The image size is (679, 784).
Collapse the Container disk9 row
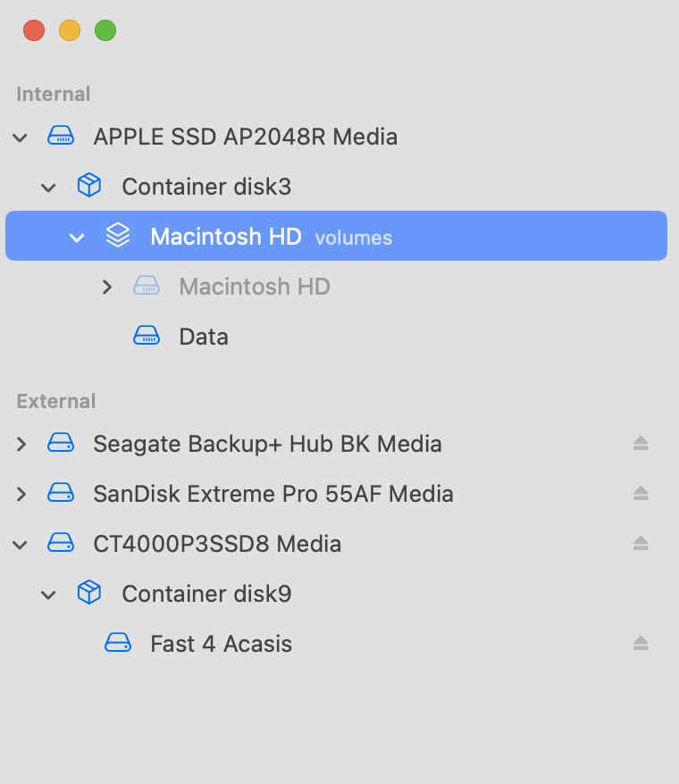[x=49, y=595]
